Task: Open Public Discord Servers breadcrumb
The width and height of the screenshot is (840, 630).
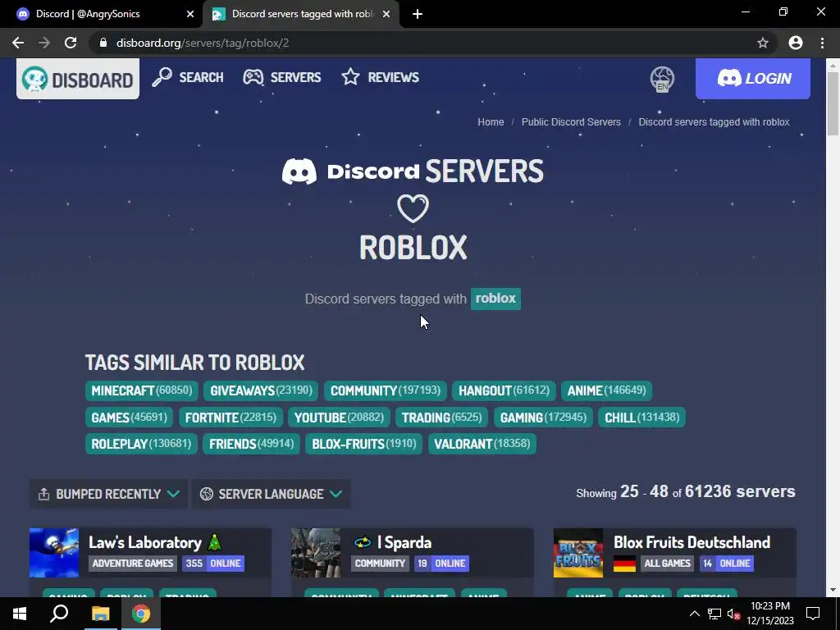Action: [571, 122]
